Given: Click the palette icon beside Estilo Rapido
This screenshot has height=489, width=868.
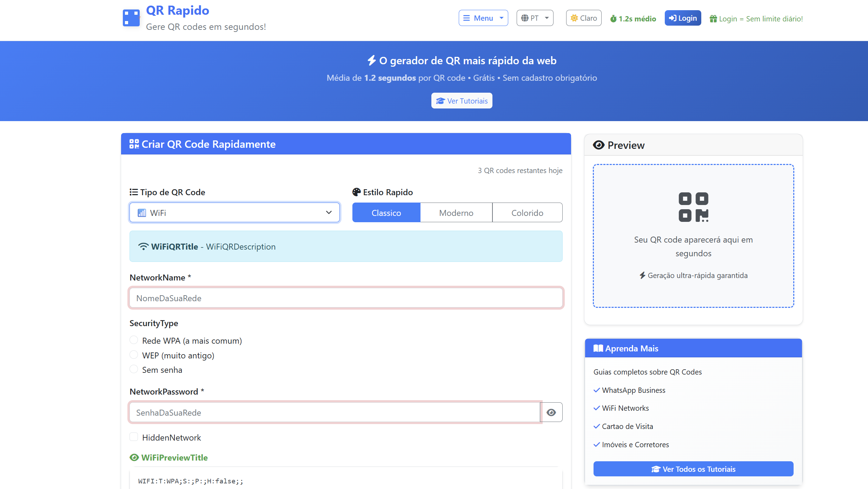Looking at the screenshot, I should pyautogui.click(x=356, y=192).
